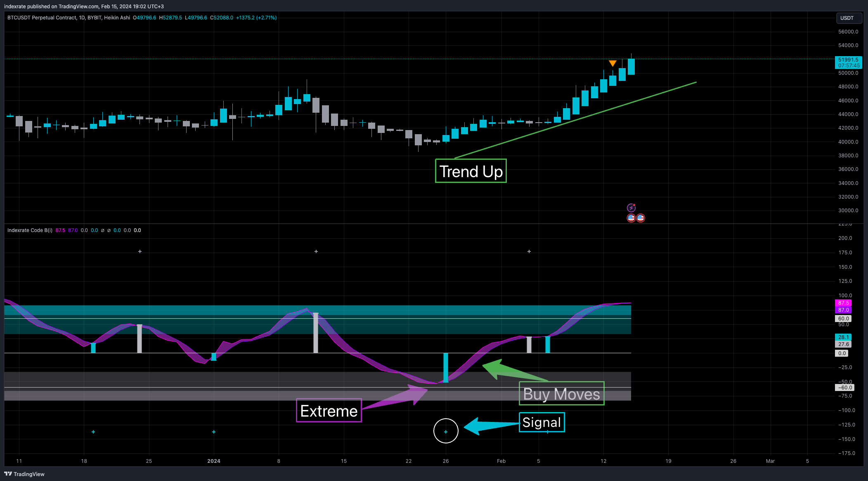Click the +1375.2 (+2.71%) change text
This screenshot has width=868, height=481.
click(256, 18)
